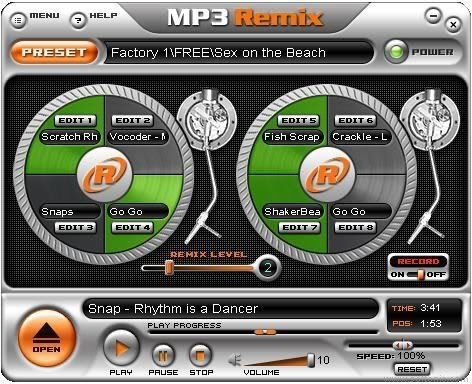The image size is (472, 384).
Task: Click the Remix Level slider handle
Action: tap(169, 268)
